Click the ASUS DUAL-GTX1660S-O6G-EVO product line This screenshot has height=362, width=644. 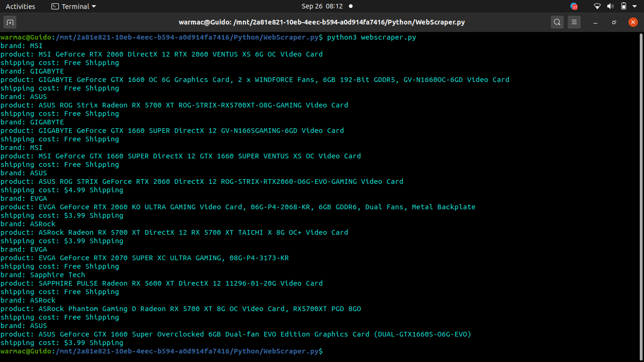(x=236, y=334)
